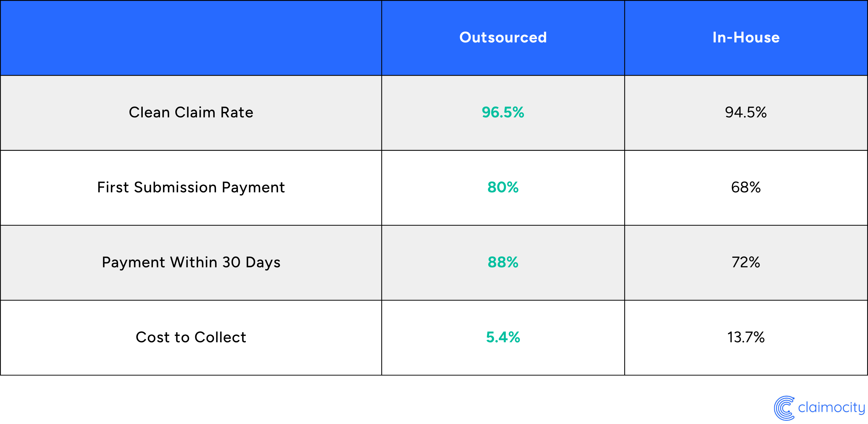The height and width of the screenshot is (424, 868).
Task: Click the green 96.5% Outsourced value
Action: (x=503, y=112)
